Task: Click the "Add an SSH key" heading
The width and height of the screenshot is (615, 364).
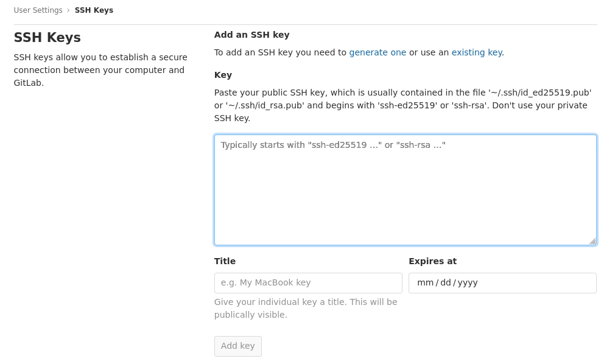Action: tap(251, 35)
